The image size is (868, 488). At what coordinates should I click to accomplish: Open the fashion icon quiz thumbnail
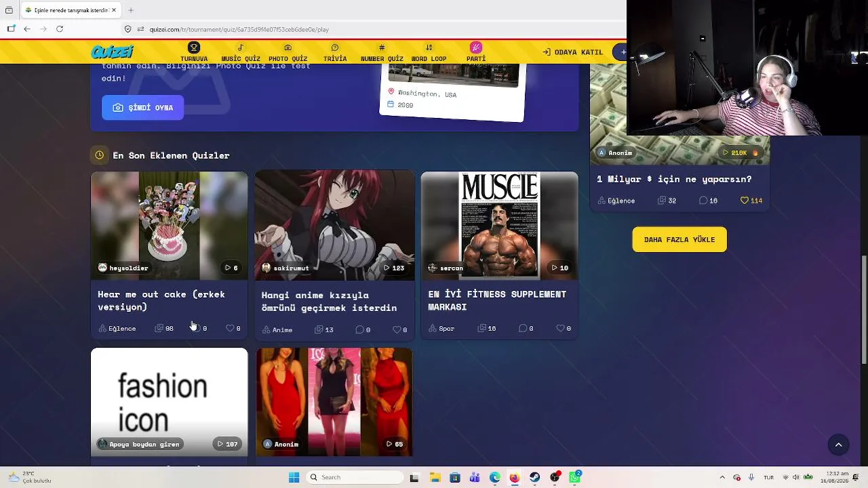[x=170, y=402]
